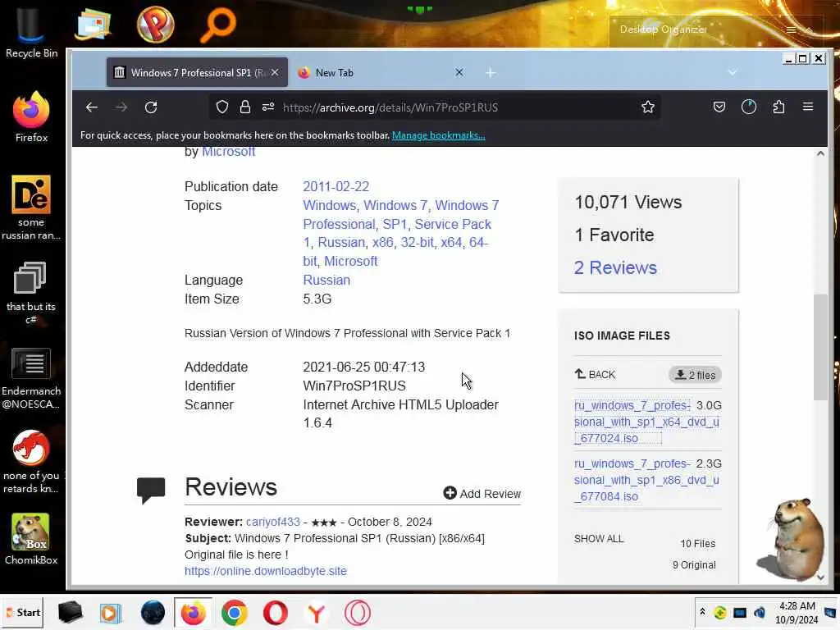Page scrollbar down arrow
This screenshot has width=840, height=630.
tap(820, 577)
